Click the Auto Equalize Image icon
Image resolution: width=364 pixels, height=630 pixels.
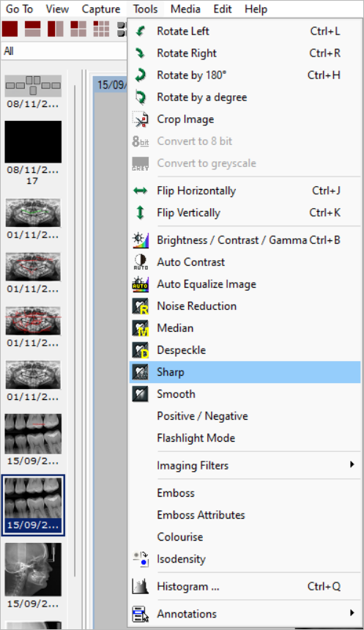pyautogui.click(x=140, y=284)
